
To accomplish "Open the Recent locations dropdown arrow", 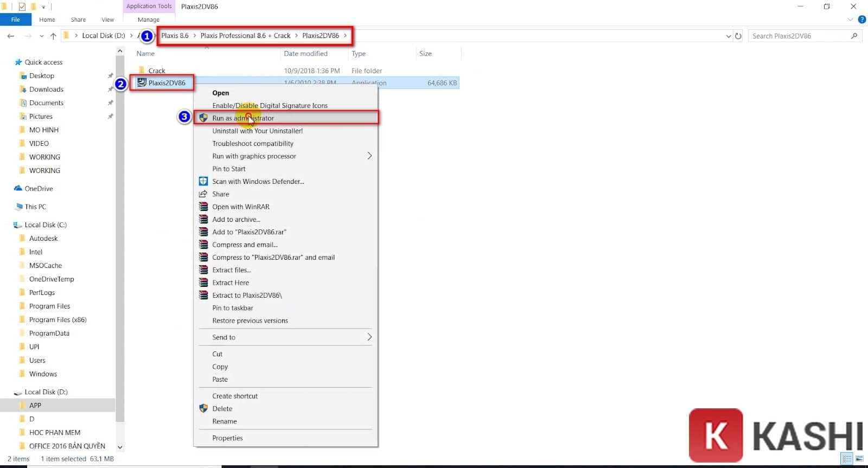I will click(42, 36).
